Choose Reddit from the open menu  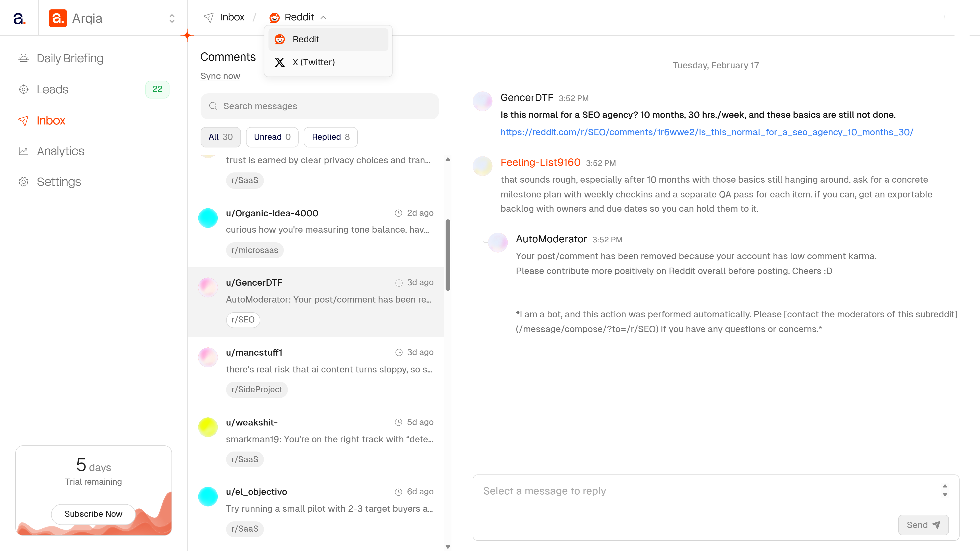coord(306,39)
